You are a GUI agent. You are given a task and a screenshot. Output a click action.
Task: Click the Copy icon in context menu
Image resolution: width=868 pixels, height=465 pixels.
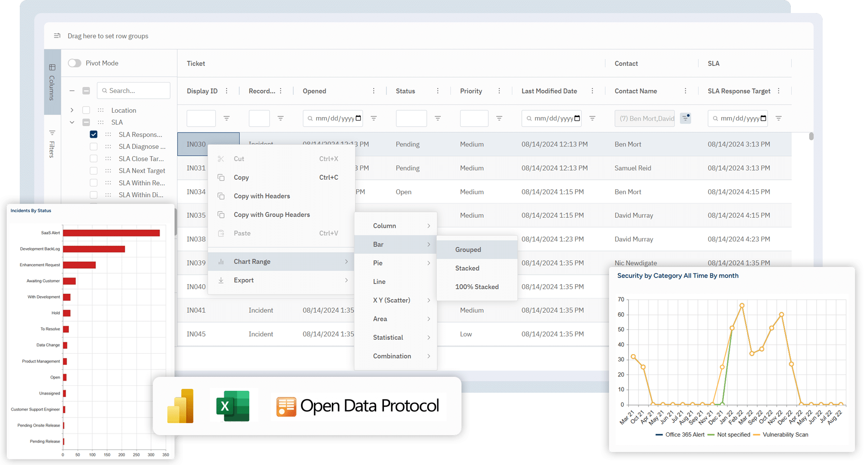coord(221,177)
